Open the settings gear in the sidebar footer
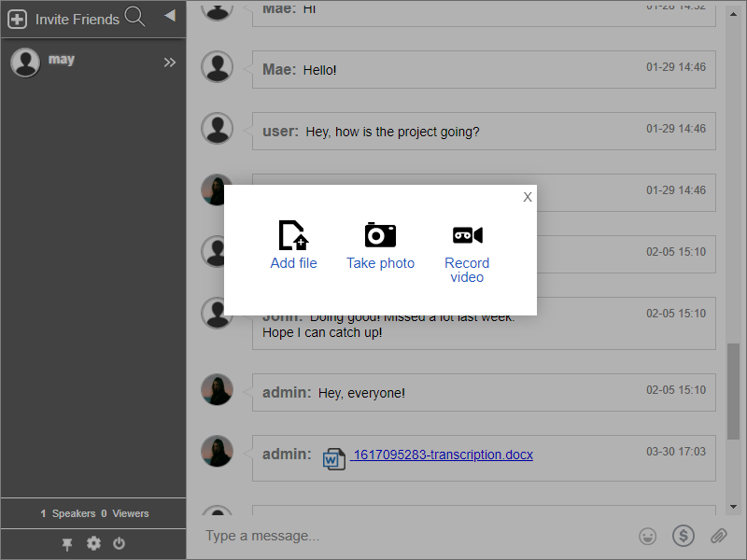The height and width of the screenshot is (560, 747). point(93,543)
